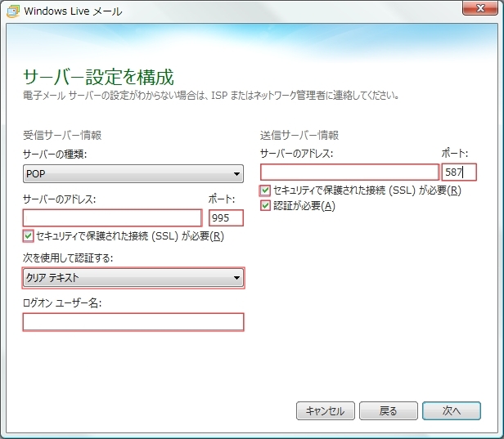Close the Windows Live Mail dialog

click(480, 7)
